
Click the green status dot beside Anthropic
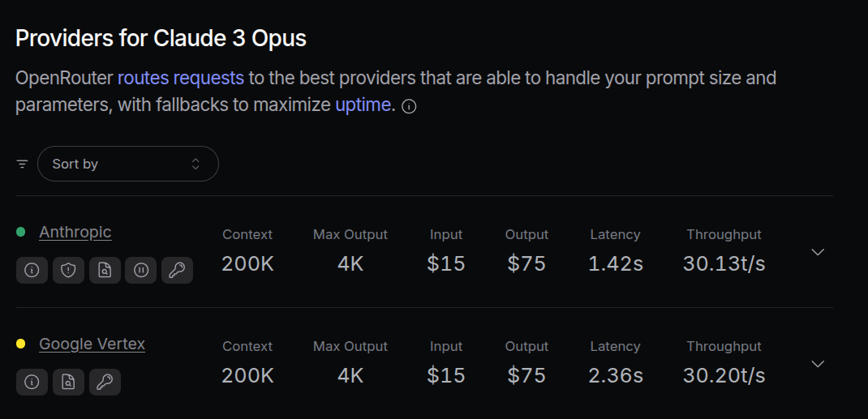pyautogui.click(x=21, y=232)
